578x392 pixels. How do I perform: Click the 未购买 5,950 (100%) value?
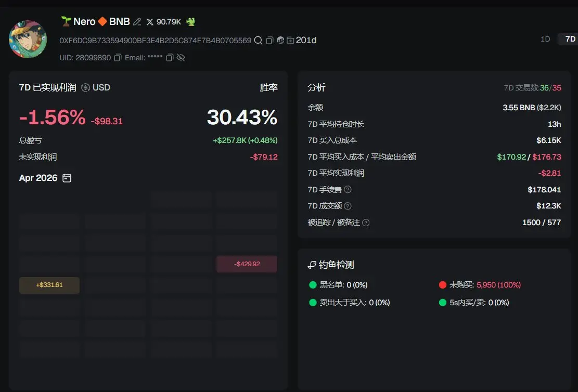click(x=498, y=285)
